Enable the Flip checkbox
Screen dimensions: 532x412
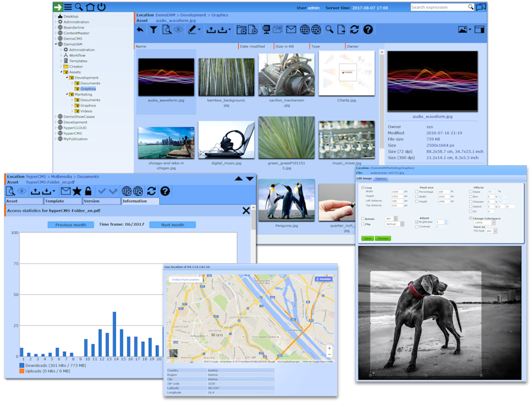(x=363, y=224)
